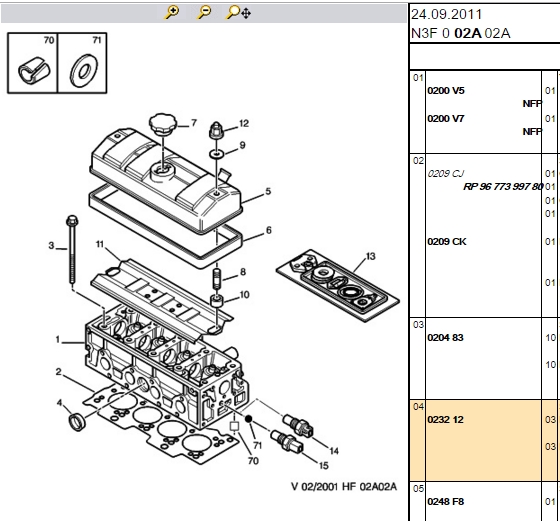Click highlighted part number 0232 12
Screen dimensions: 560x521
(x=445, y=420)
